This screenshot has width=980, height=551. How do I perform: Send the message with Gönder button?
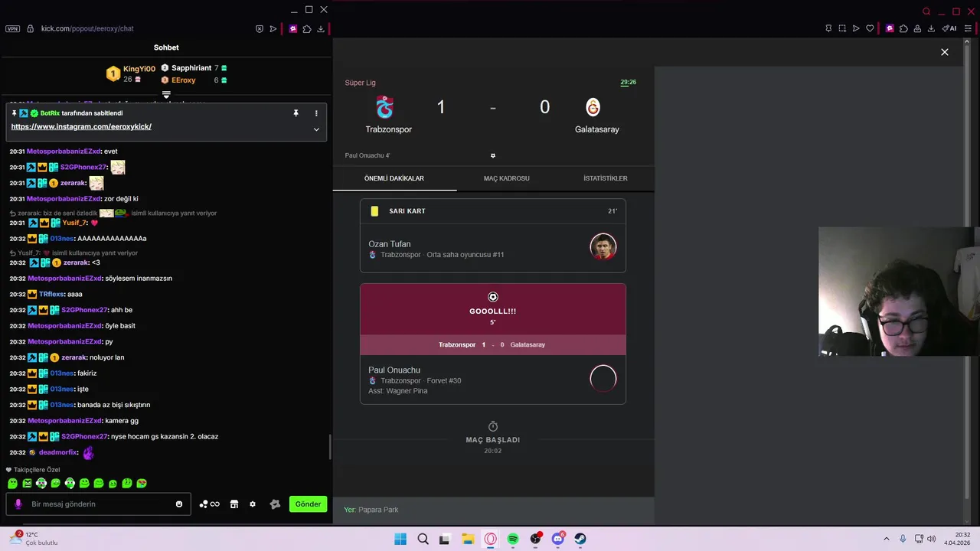pos(308,504)
